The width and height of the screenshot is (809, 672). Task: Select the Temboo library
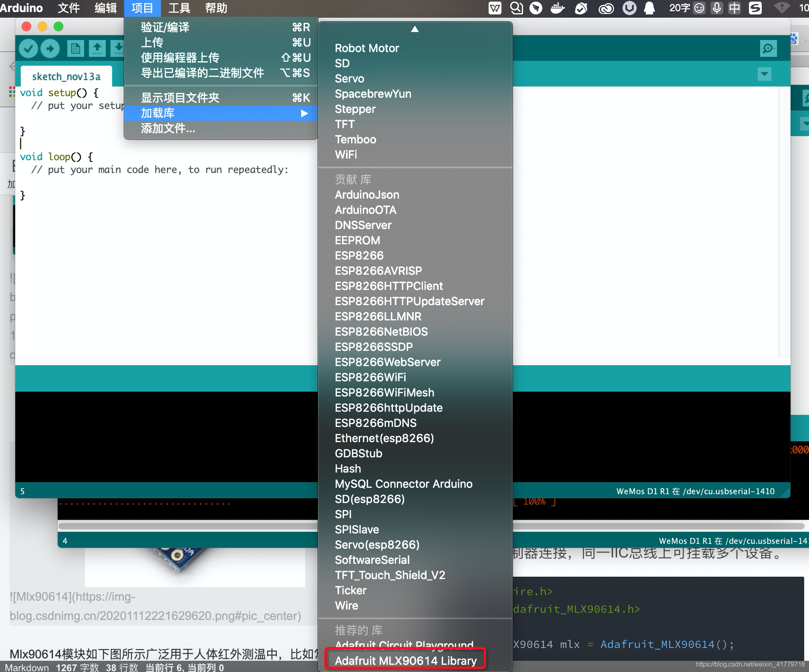click(x=415, y=139)
